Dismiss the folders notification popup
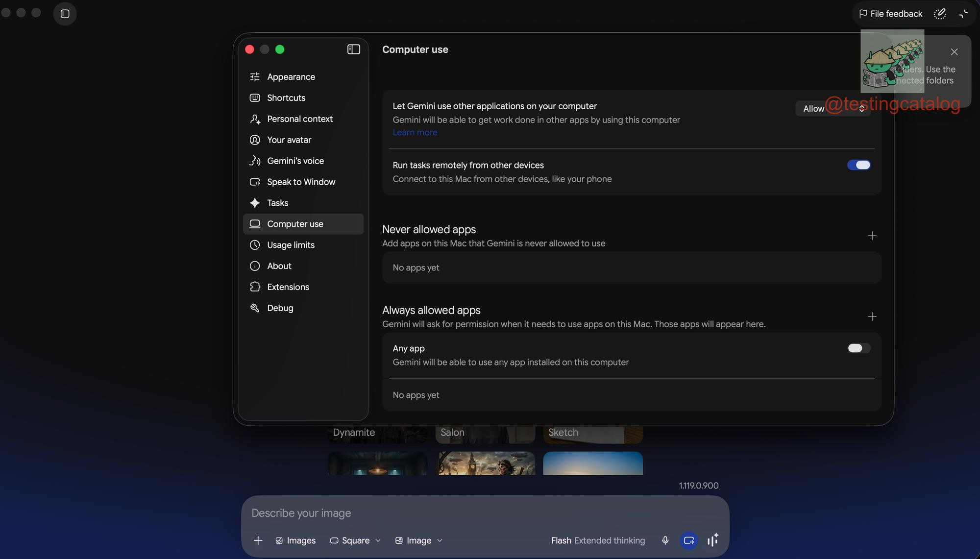The height and width of the screenshot is (559, 980). pos(954,52)
